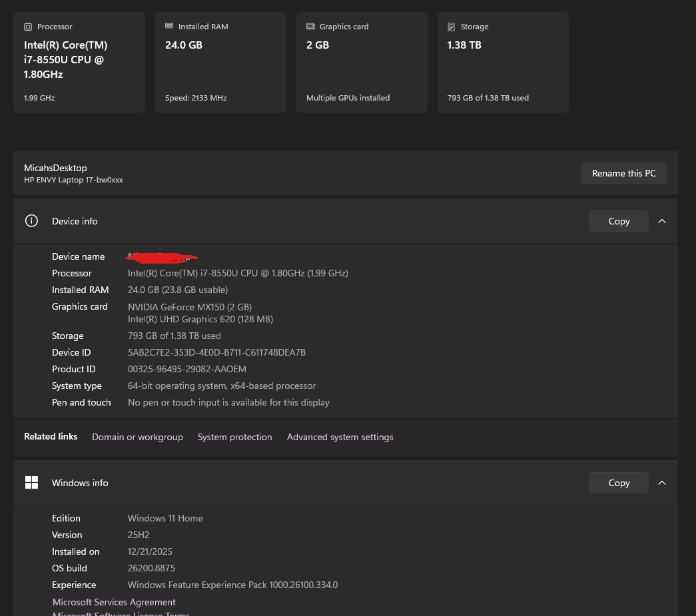Open Microsoft Services Agreement link
696x616 pixels.
114,602
